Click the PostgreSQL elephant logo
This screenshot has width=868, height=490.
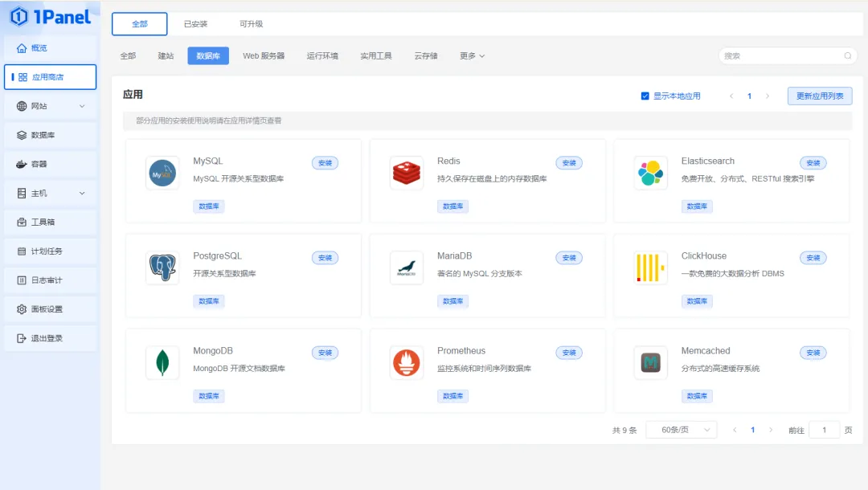[163, 268]
